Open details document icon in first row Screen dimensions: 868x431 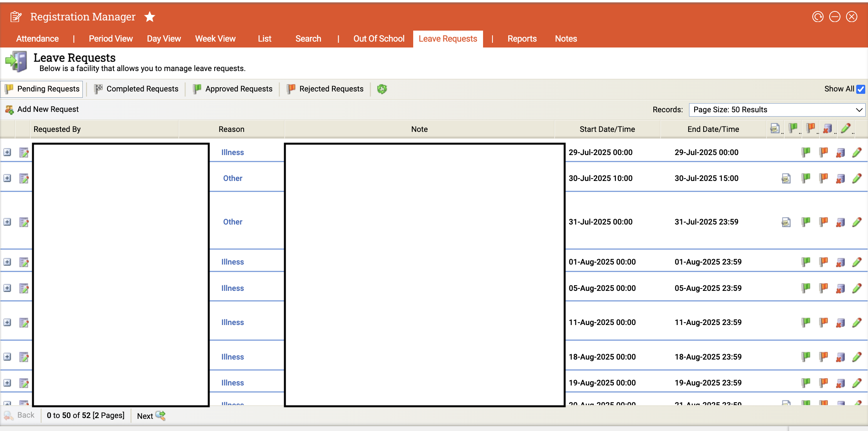pyautogui.click(x=24, y=152)
